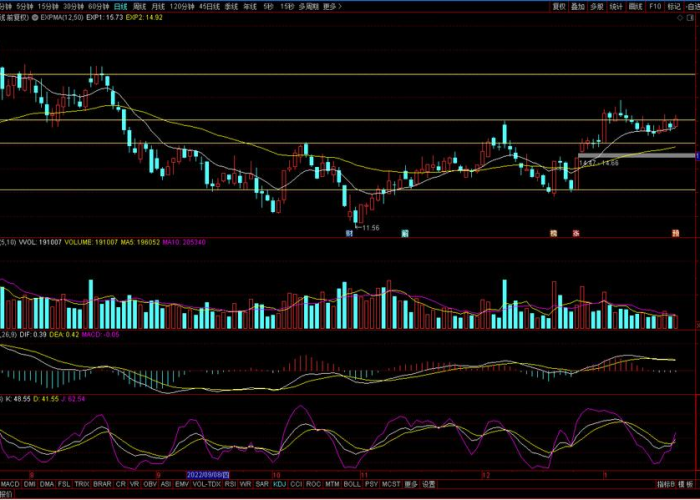Select the KDJ indicator tab
This screenshot has height=500, width=700.
(x=279, y=484)
